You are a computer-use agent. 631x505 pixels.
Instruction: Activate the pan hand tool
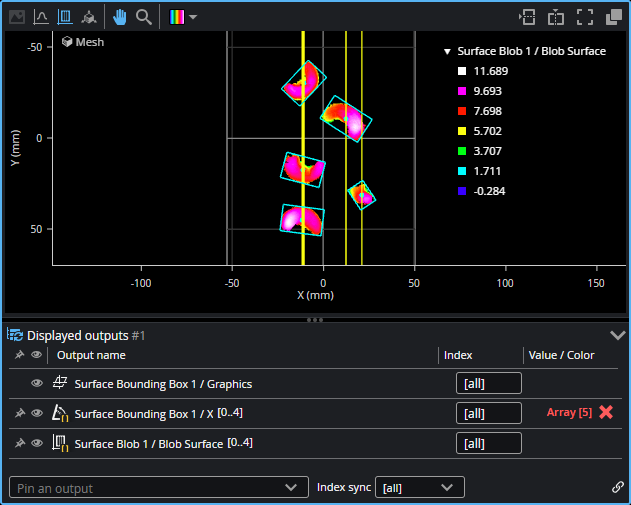120,17
